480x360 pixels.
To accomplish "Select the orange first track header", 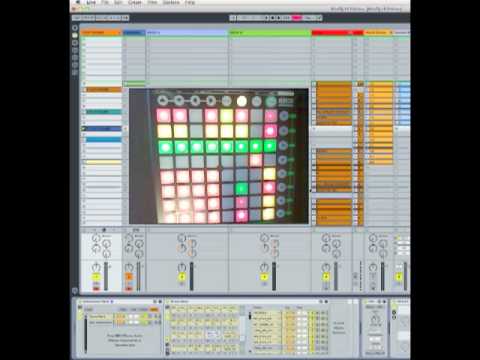I will point(101,33).
